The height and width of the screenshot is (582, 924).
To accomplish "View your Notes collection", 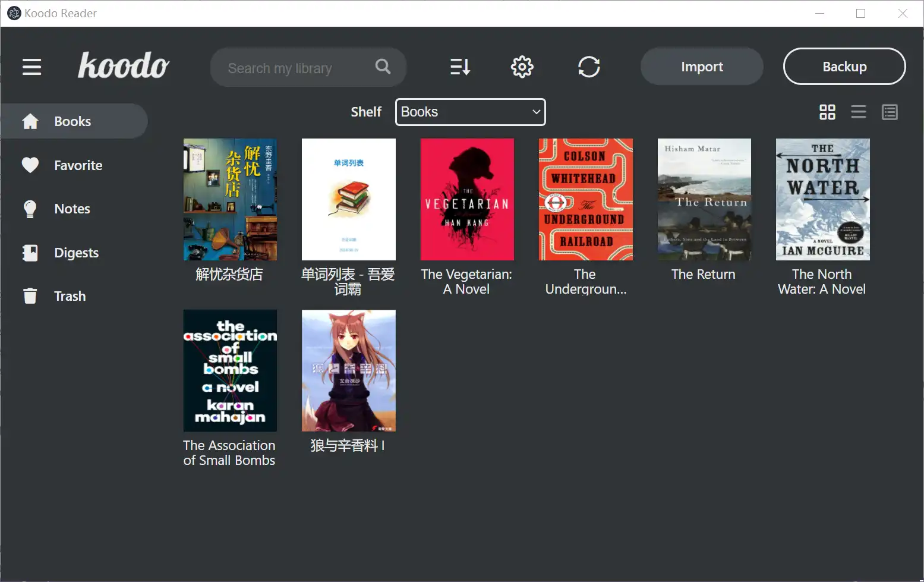I will point(71,209).
